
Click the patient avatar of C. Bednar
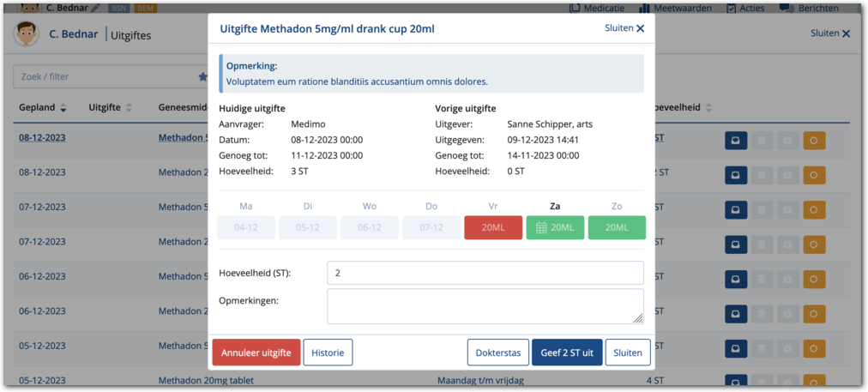click(27, 34)
